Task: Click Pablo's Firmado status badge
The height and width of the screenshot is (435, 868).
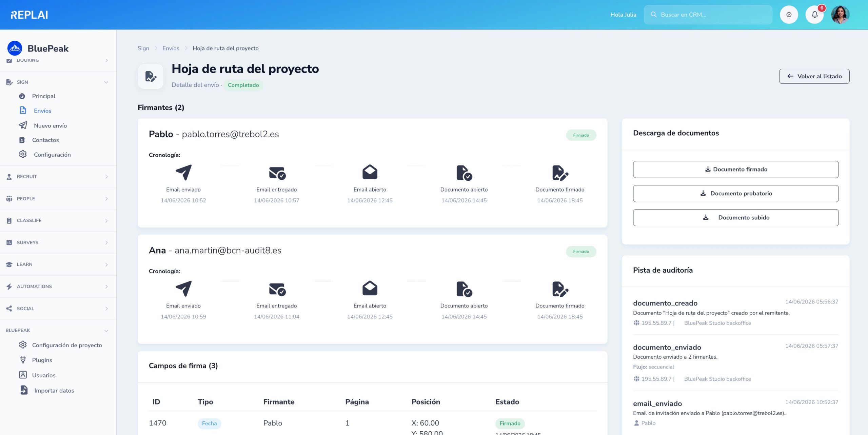Action: pos(581,135)
